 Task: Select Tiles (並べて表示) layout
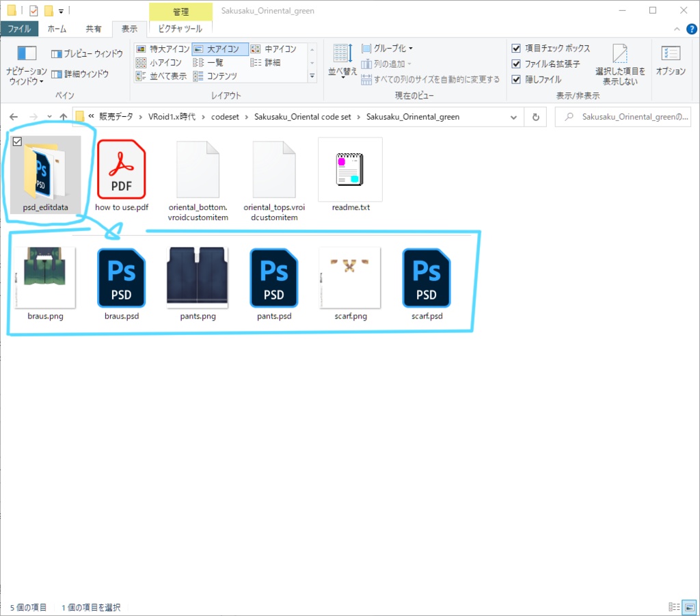coord(161,77)
